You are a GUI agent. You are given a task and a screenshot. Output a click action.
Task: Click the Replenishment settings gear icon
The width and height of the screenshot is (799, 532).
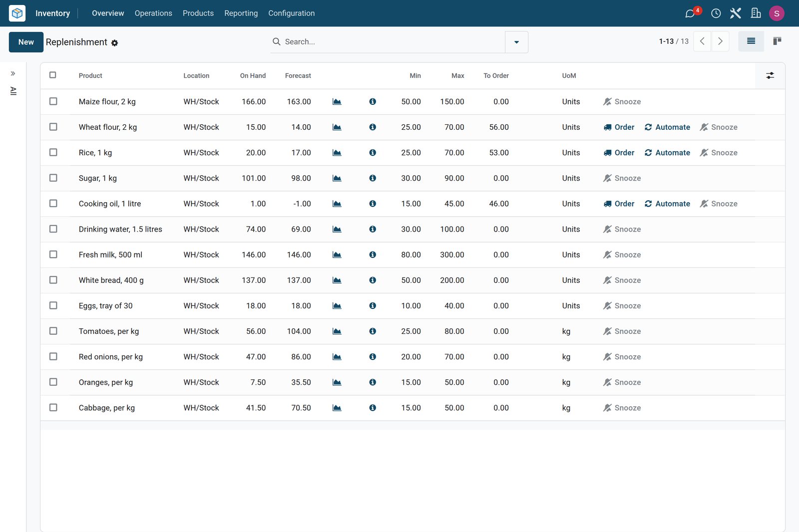pyautogui.click(x=114, y=43)
